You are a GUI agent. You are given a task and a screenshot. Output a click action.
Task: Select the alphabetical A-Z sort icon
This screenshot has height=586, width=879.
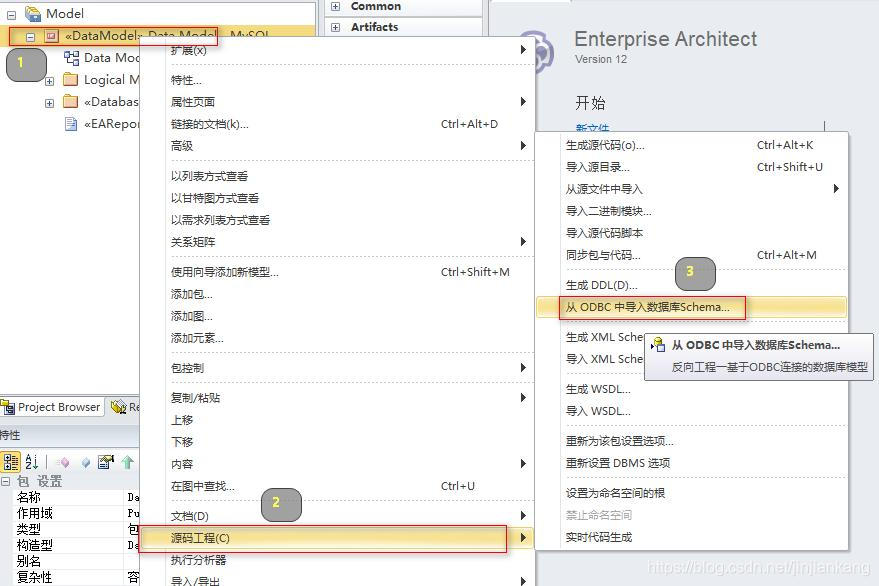pos(32,462)
